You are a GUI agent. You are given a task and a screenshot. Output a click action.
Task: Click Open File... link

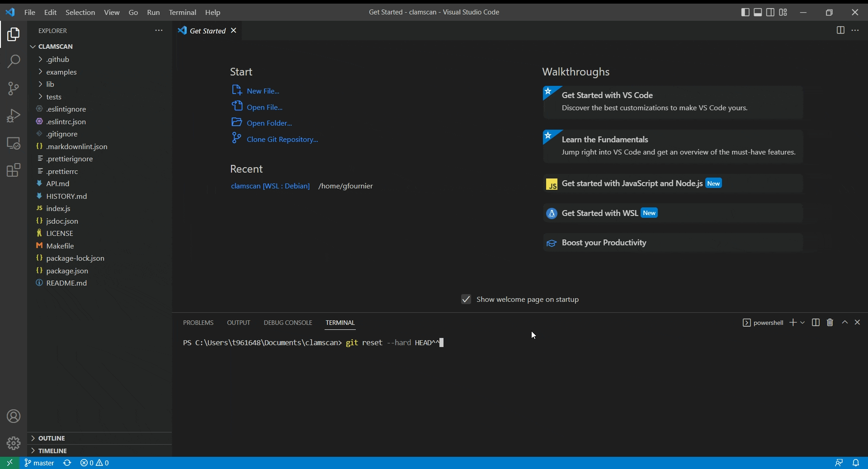pos(264,107)
